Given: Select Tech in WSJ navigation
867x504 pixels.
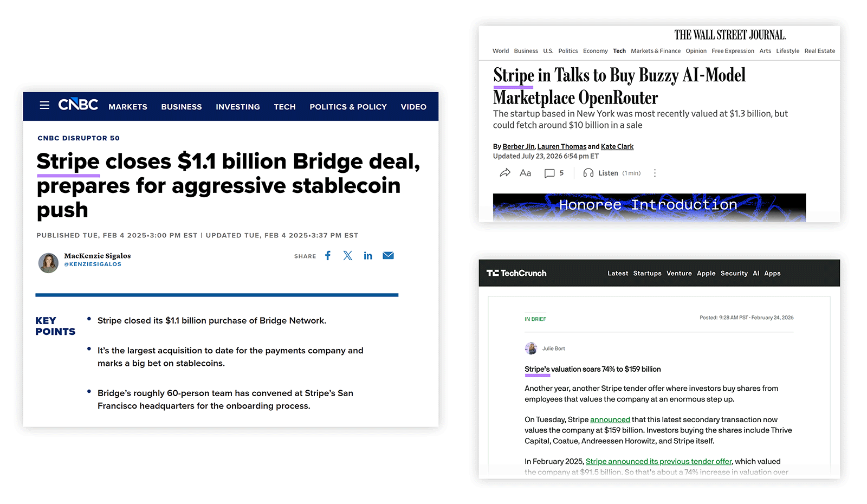Looking at the screenshot, I should click(619, 51).
